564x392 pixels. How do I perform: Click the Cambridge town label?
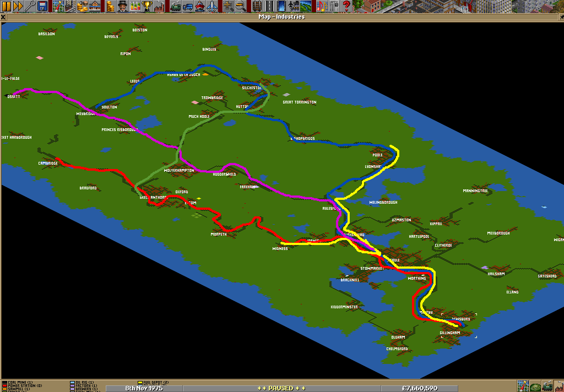pyautogui.click(x=48, y=164)
